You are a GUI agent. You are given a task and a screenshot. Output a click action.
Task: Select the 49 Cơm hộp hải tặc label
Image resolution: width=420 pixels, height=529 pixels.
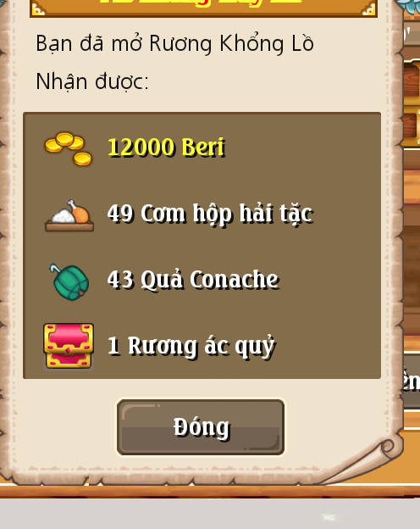click(210, 214)
